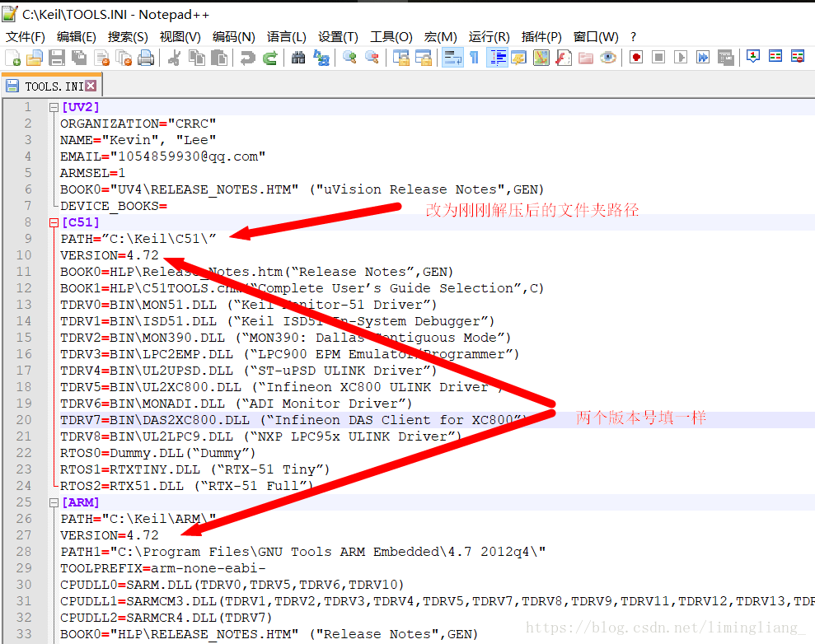Open the 插件(P) menu
The height and width of the screenshot is (644, 815).
(541, 36)
